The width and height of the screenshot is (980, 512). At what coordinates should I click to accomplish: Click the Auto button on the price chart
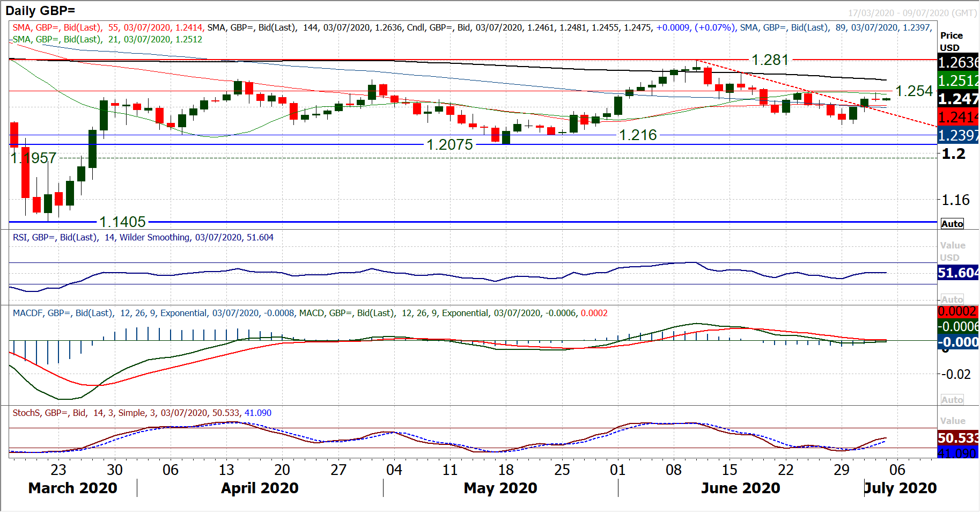(x=952, y=224)
